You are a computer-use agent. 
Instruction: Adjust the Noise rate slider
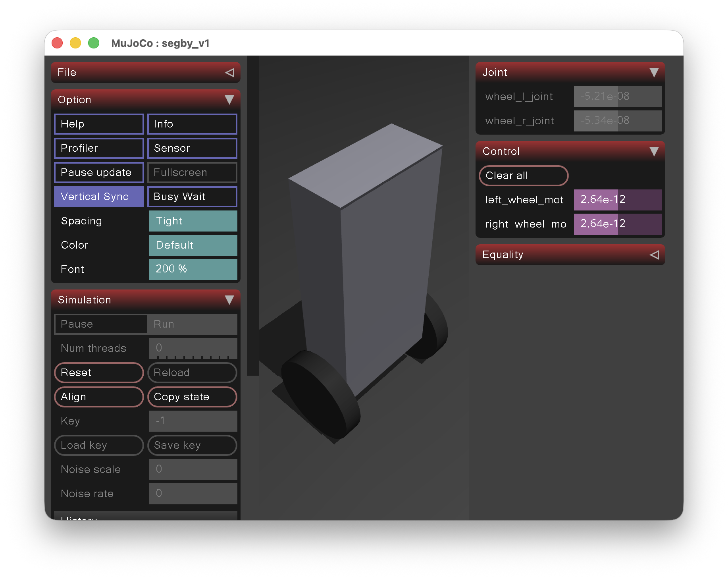click(x=193, y=494)
